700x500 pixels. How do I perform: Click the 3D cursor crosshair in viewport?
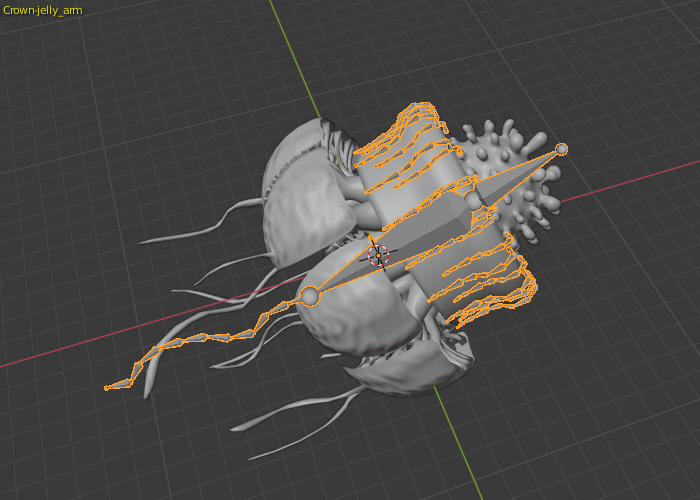pyautogui.click(x=378, y=255)
